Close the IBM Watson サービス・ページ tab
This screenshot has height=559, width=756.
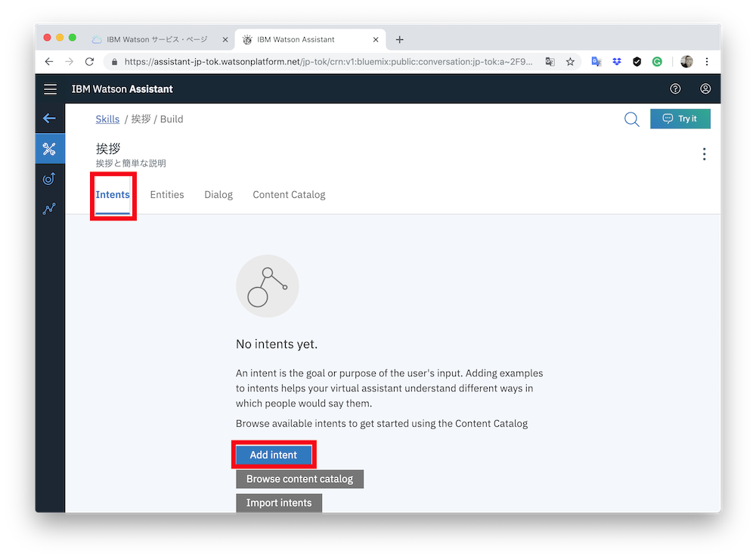coord(225,39)
